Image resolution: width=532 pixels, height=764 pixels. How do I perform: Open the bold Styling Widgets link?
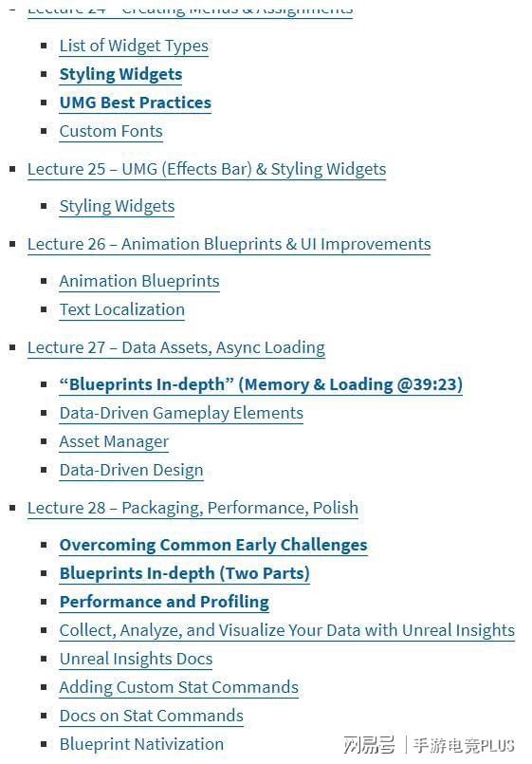pos(120,74)
